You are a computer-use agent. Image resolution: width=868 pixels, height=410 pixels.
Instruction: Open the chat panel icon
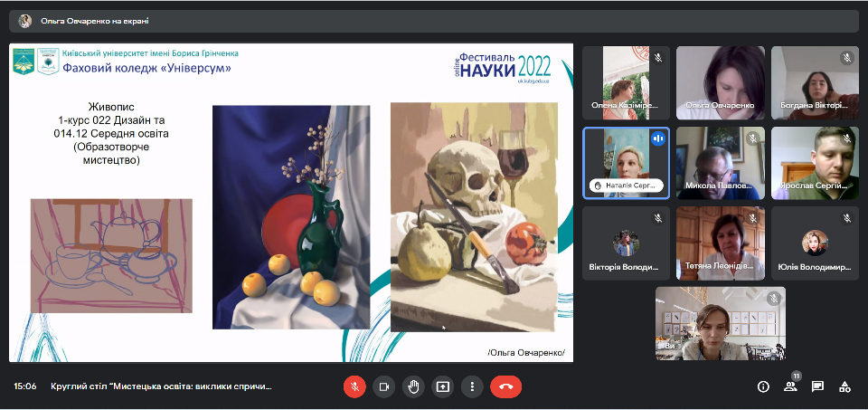click(817, 386)
